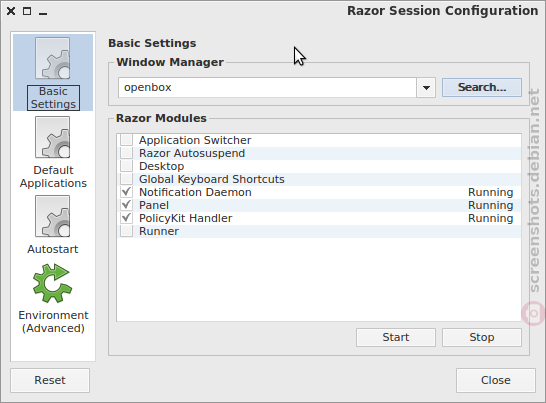The width and height of the screenshot is (546, 403).
Task: Minimize the window via titlebar dash
Action: 43,14
